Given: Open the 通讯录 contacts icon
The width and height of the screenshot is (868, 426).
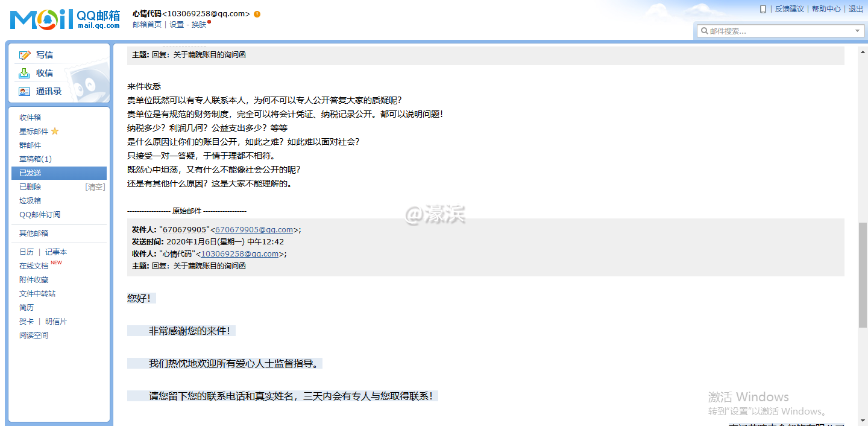Looking at the screenshot, I should coord(24,91).
